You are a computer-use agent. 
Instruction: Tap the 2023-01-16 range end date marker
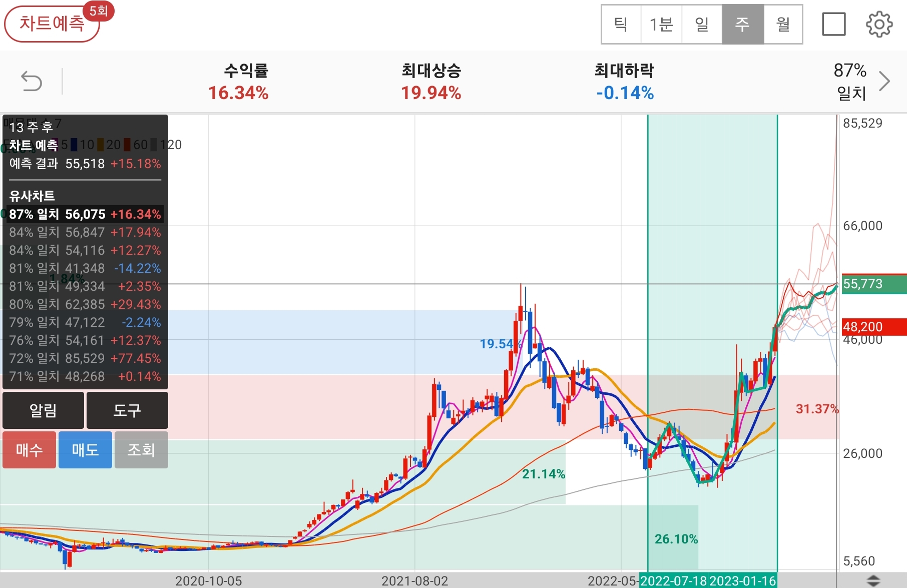tap(743, 581)
